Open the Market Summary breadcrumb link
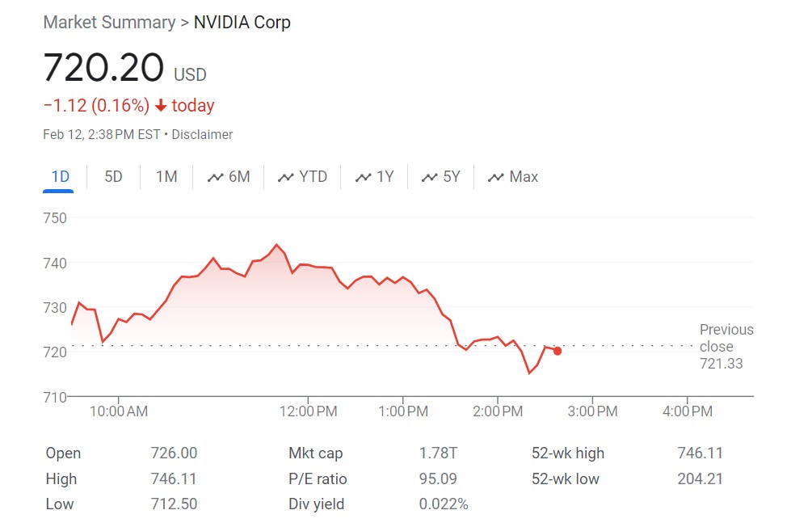 pyautogui.click(x=109, y=23)
